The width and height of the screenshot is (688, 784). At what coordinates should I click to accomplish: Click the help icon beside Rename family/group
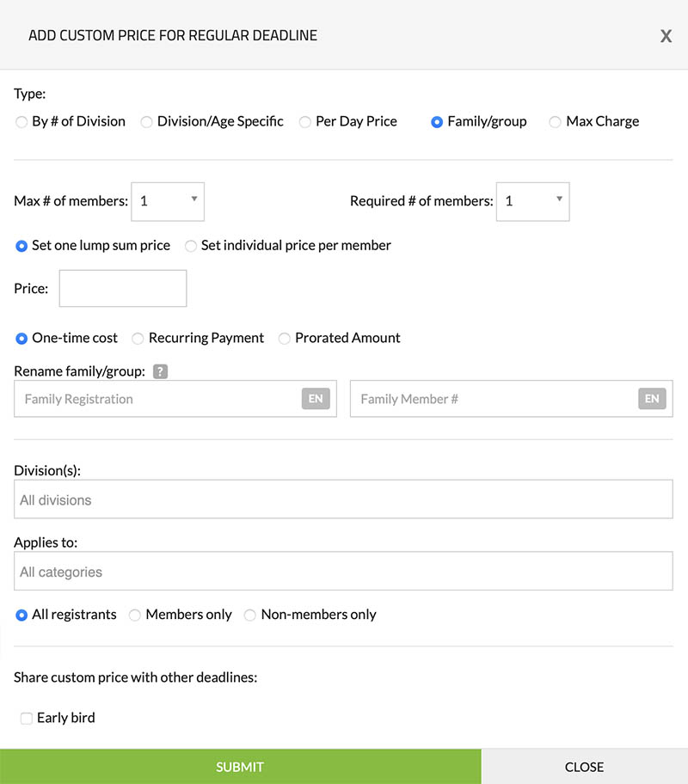(x=160, y=371)
